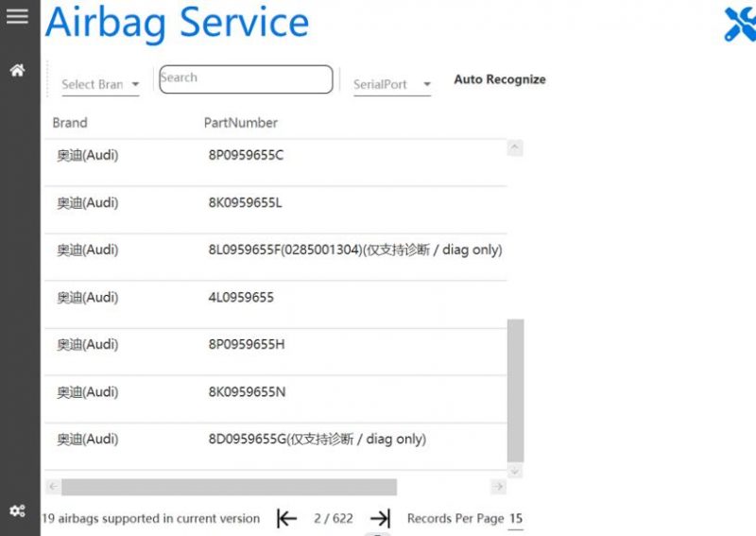This screenshot has width=756, height=536.
Task: Focus the Search input field
Action: pyautogui.click(x=246, y=79)
